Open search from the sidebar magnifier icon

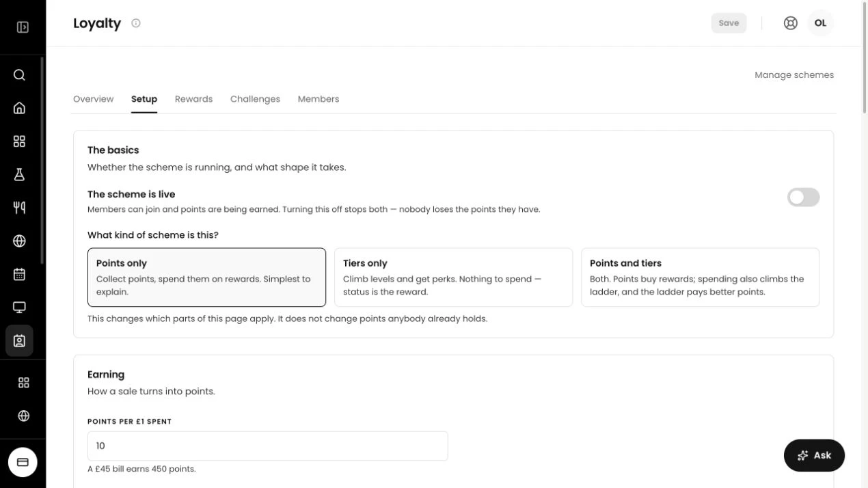tap(19, 74)
